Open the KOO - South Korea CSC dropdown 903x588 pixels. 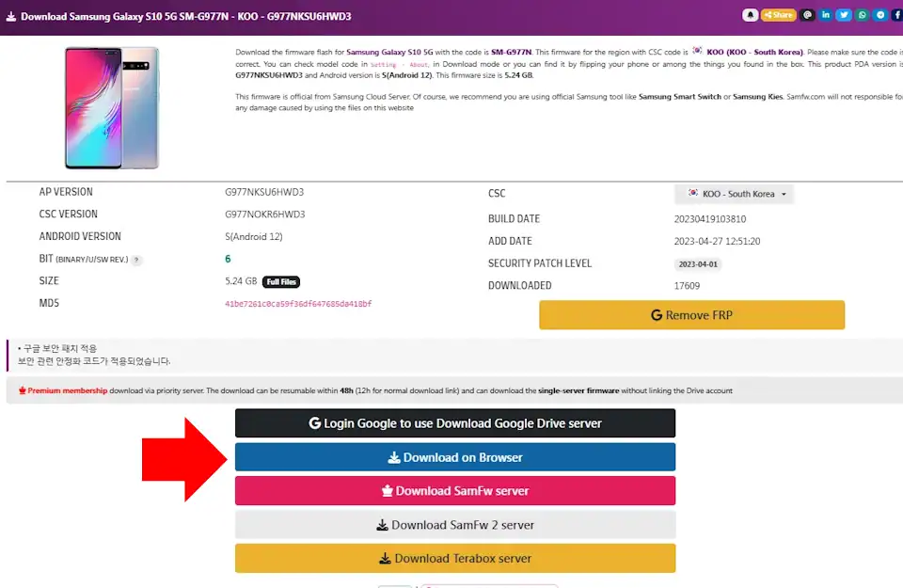point(735,194)
